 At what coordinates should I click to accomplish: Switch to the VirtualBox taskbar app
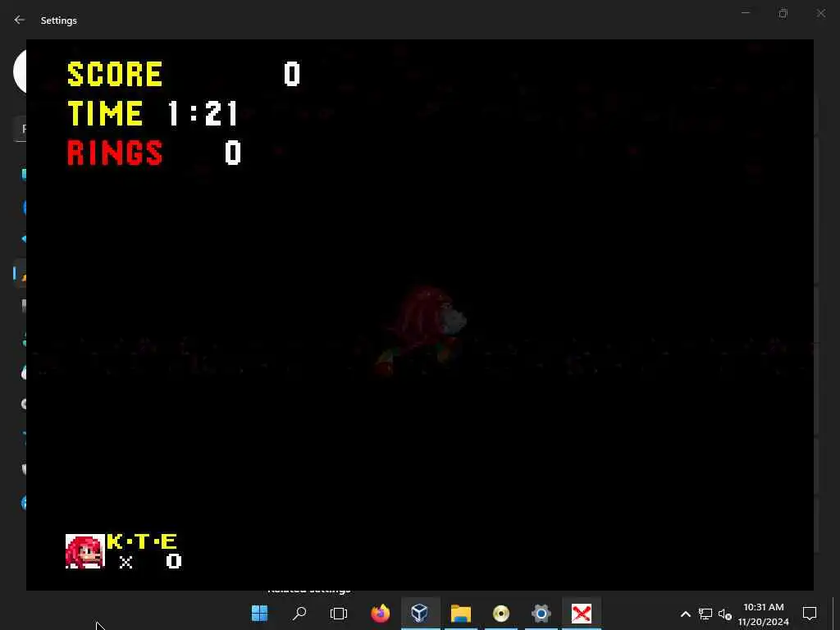click(420, 613)
